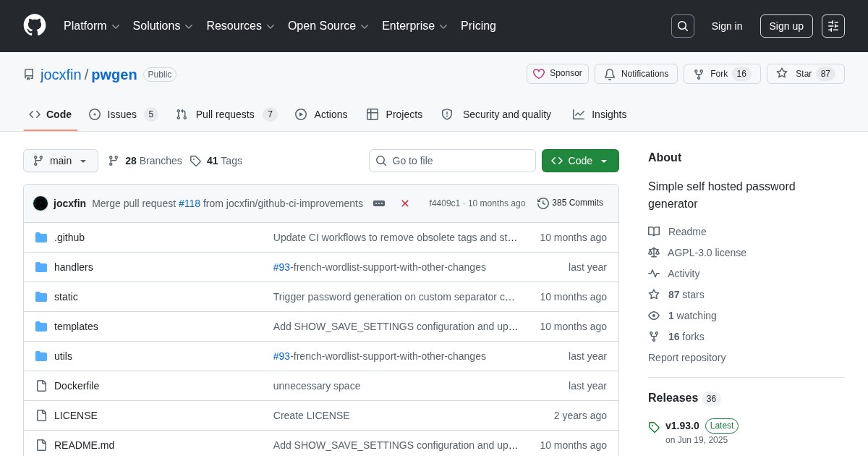Expand the Enterprise menu
Viewport: 868px width, 456px height.
tap(414, 26)
